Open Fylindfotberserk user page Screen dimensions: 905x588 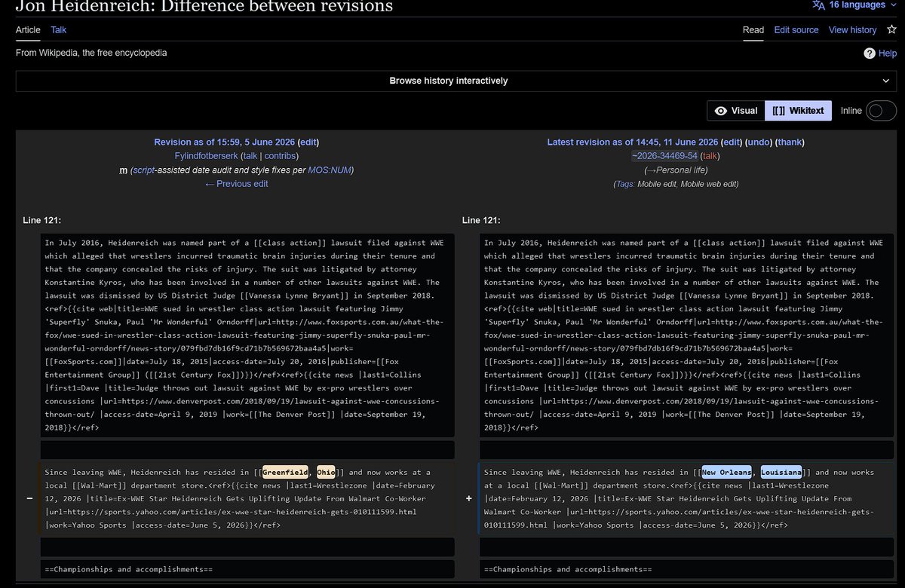click(x=205, y=156)
